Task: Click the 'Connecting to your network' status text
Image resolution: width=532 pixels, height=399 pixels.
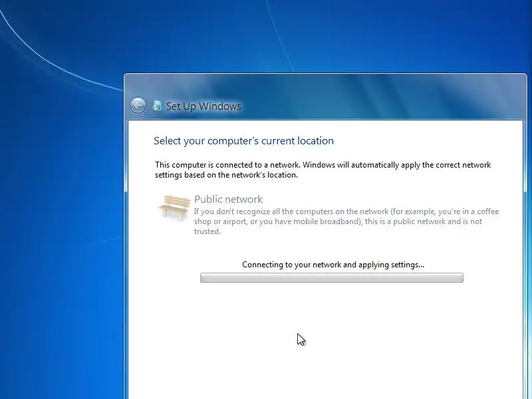Action: tap(333, 265)
